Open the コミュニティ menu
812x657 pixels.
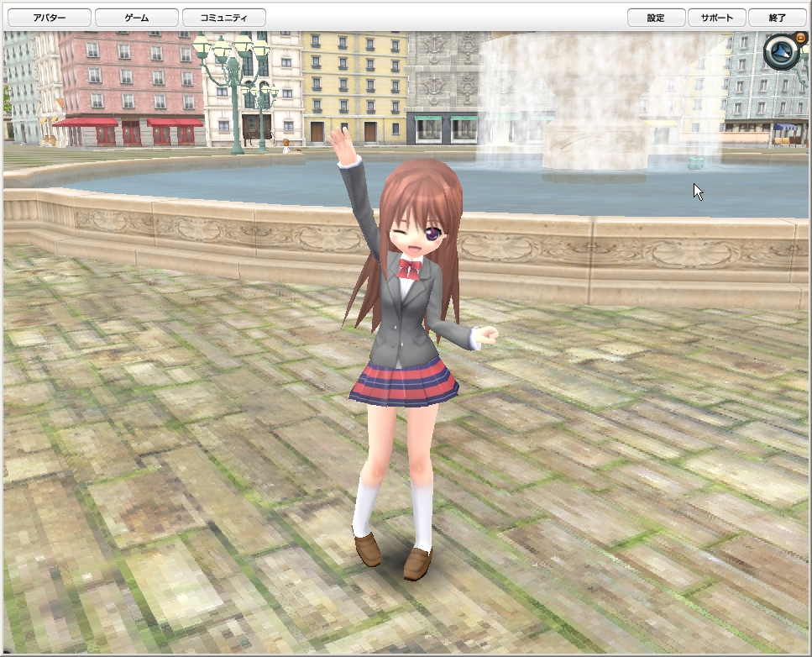(223, 18)
